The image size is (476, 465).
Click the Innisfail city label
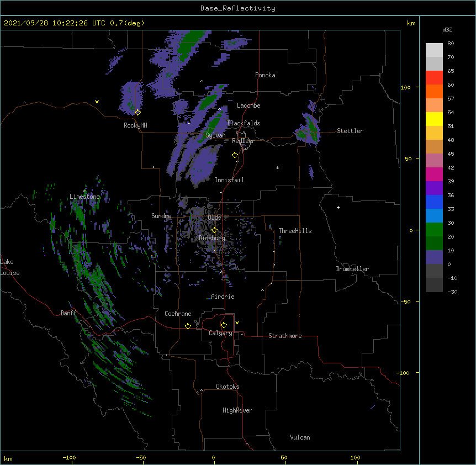[x=229, y=180]
